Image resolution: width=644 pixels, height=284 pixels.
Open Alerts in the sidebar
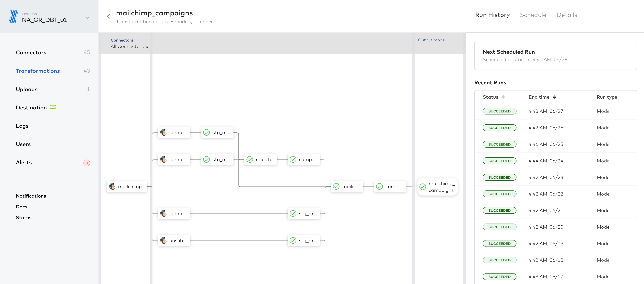(24, 163)
